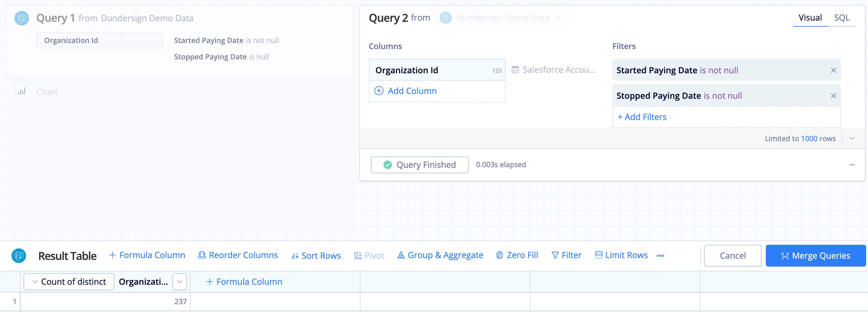Open more result table options ellipsis

(x=660, y=256)
